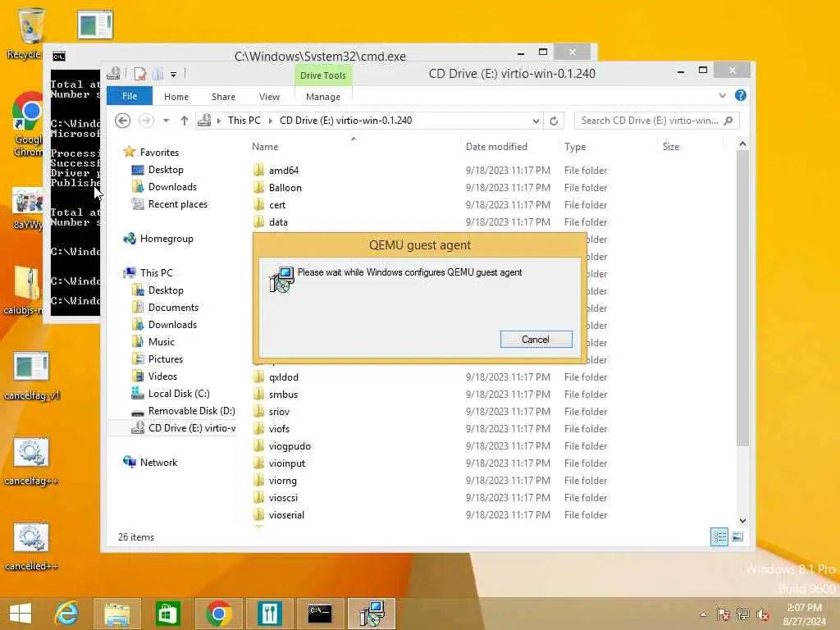Click the search magnifier icon
This screenshot has height=630, width=840.
coord(728,121)
